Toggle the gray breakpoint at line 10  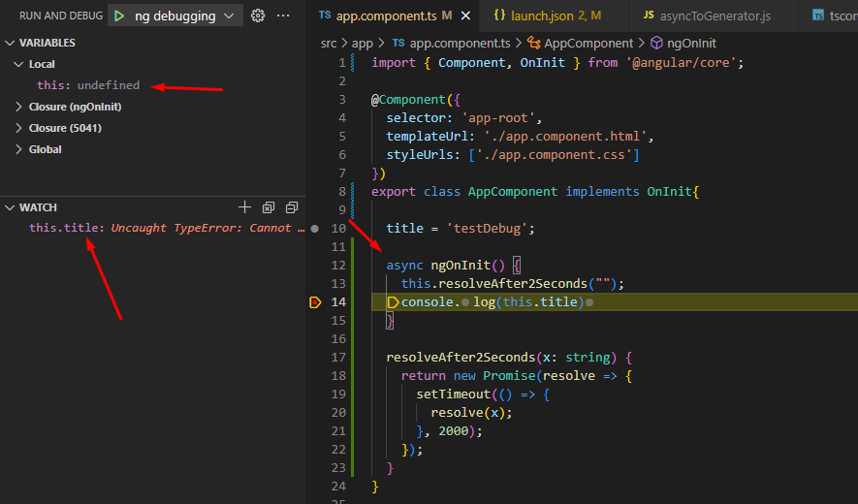point(315,229)
